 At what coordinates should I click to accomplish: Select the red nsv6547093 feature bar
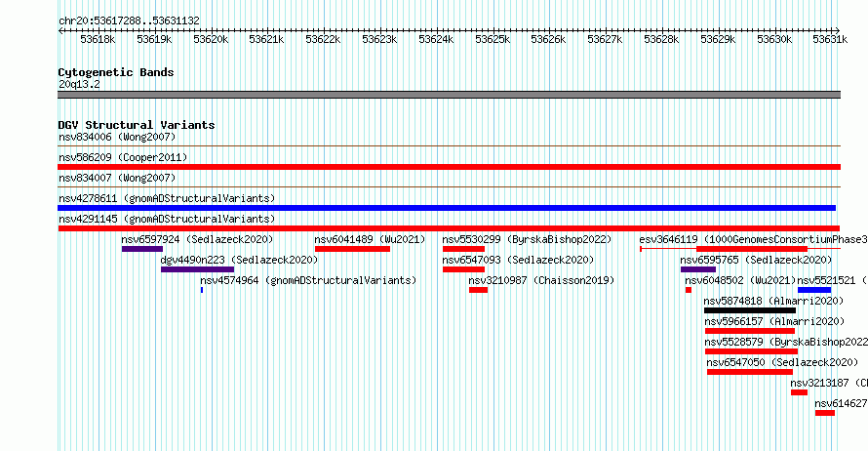click(x=464, y=269)
